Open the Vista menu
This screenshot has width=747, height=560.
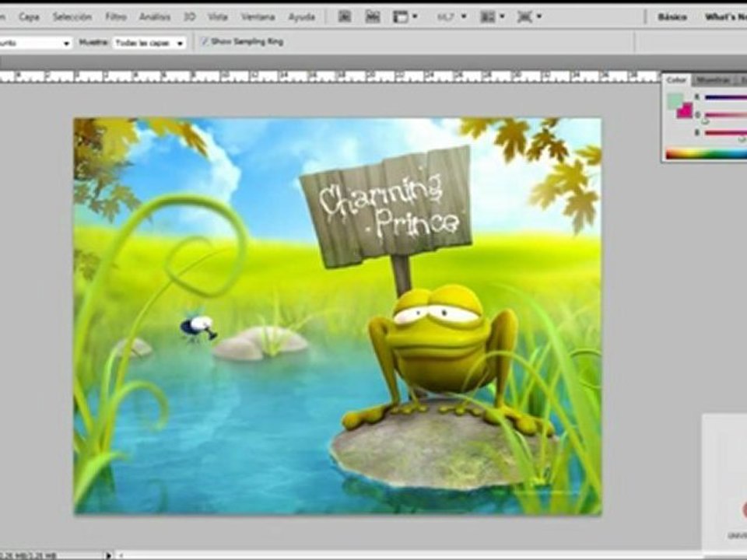[x=218, y=16]
